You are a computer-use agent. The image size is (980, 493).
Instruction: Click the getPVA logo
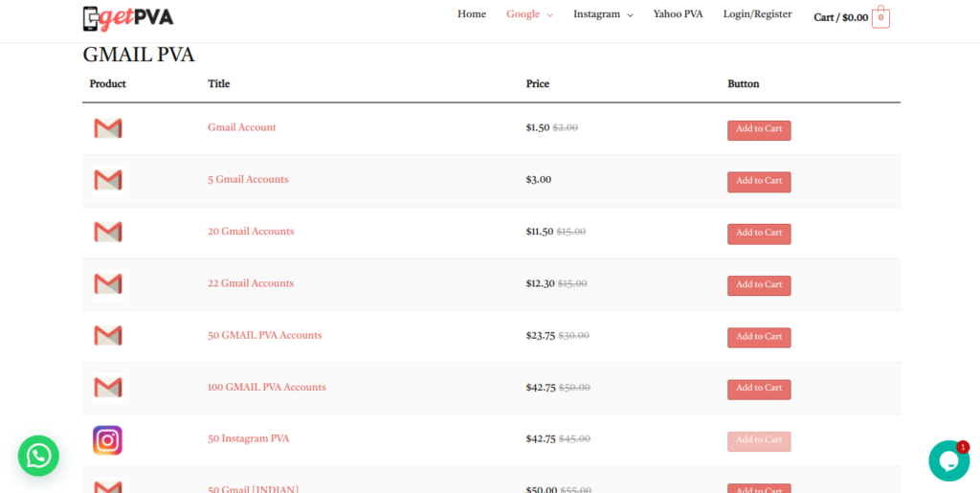click(128, 18)
